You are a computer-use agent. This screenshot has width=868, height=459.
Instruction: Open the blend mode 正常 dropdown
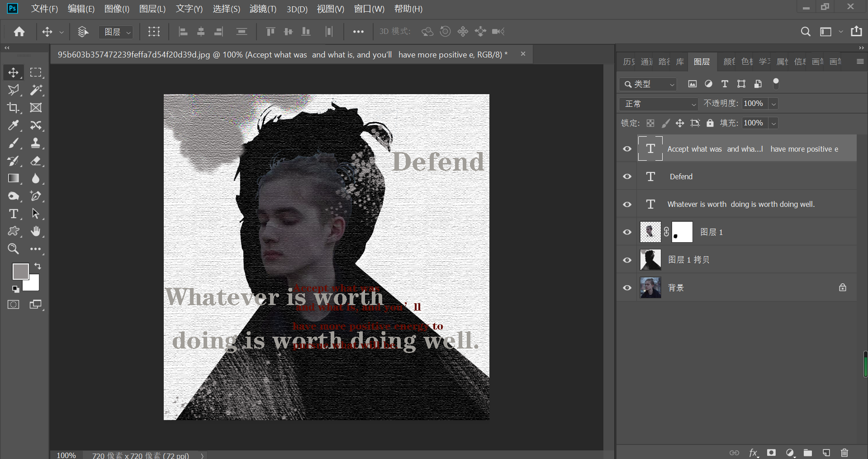click(658, 104)
